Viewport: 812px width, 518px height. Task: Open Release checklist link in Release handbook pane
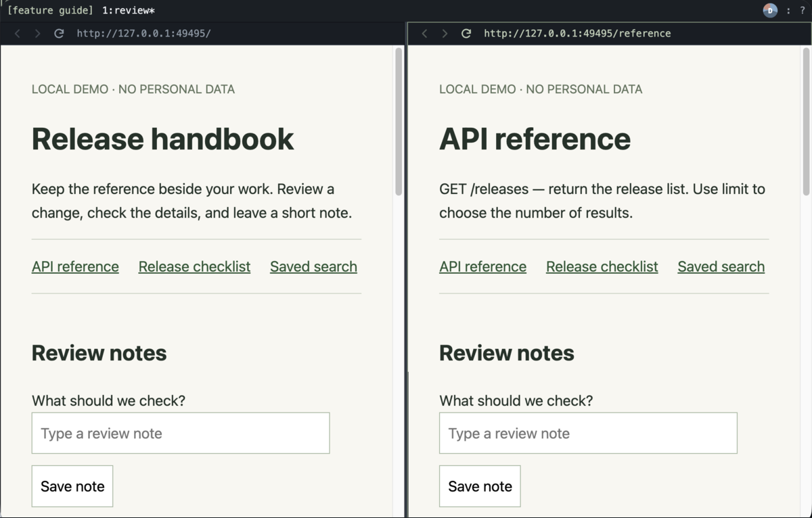tap(194, 266)
